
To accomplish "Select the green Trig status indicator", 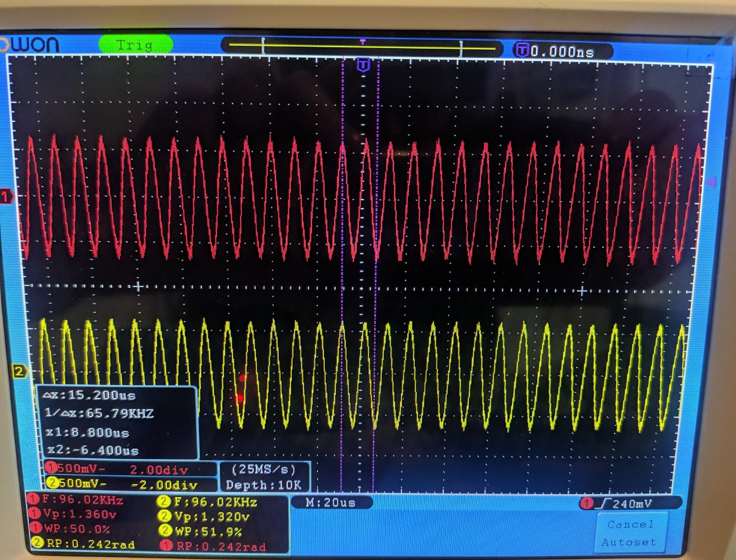I will pos(135,45).
